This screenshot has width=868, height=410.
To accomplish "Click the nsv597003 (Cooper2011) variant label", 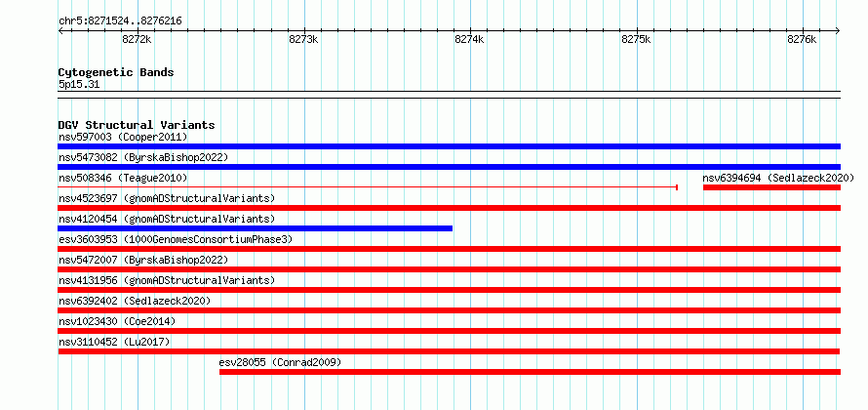I will (x=123, y=137).
